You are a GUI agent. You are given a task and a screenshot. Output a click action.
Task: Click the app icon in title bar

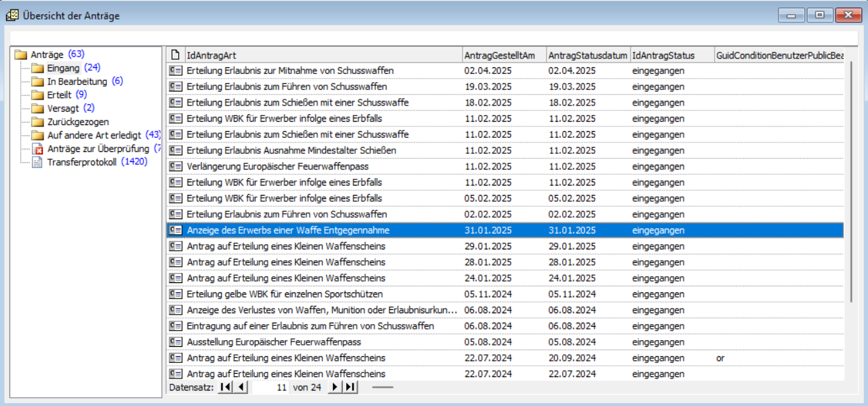[x=12, y=15]
